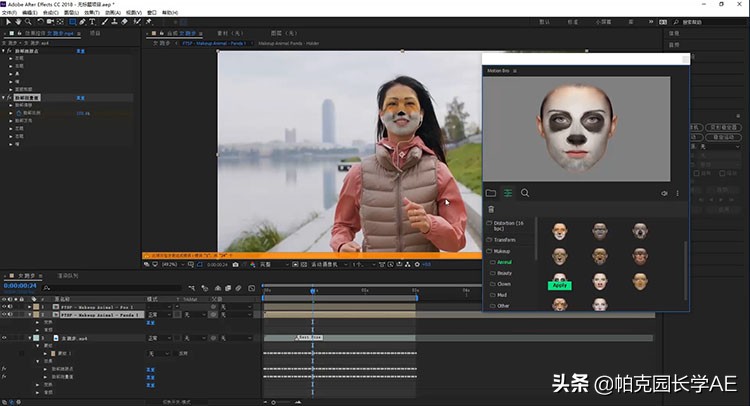Select the Clone Stamp tool
The width and height of the screenshot is (750, 406).
point(114,22)
